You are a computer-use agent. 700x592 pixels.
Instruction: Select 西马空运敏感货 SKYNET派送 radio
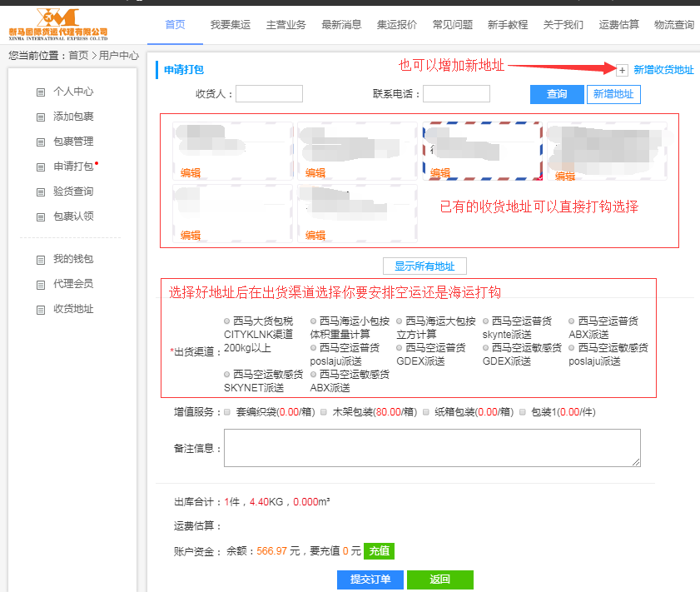(x=226, y=374)
